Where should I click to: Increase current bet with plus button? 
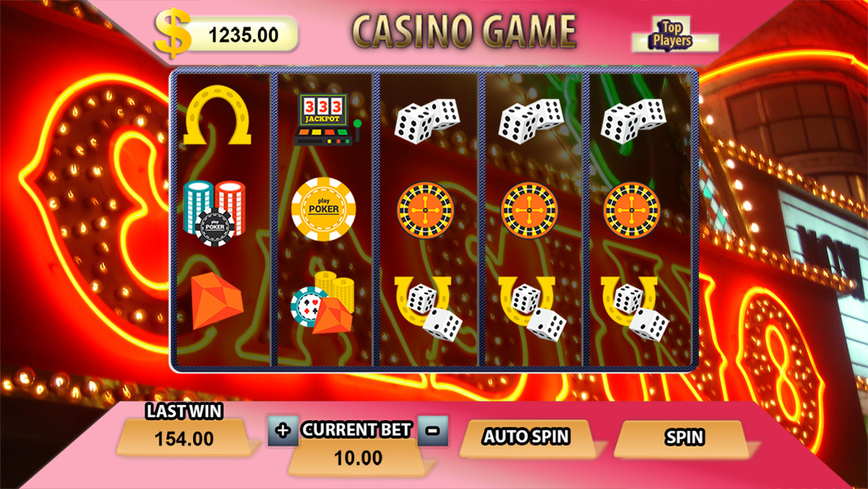tap(283, 430)
